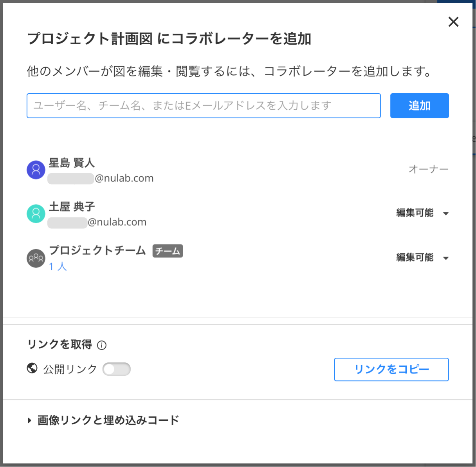This screenshot has width=476, height=467.
Task: Close the collaborator dialog with X
Action: point(453,22)
